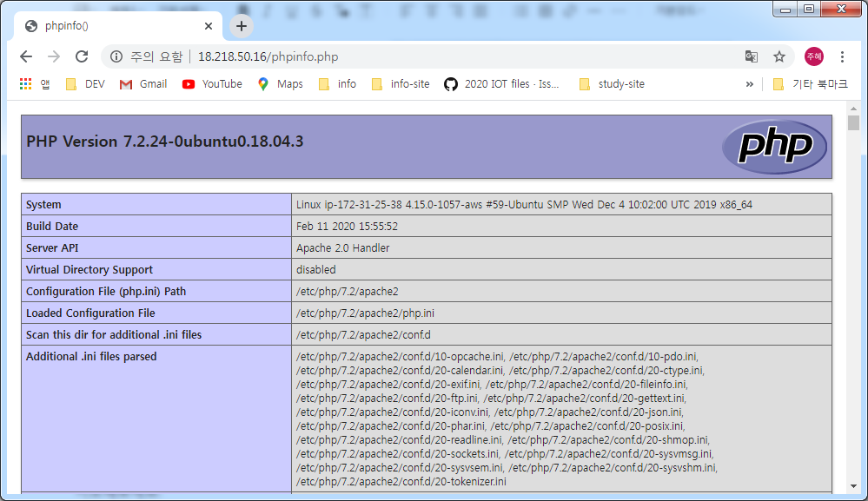Image resolution: width=868 pixels, height=501 pixels.
Task: Click the Configuration File (php.ini) Path label
Action: point(106,292)
